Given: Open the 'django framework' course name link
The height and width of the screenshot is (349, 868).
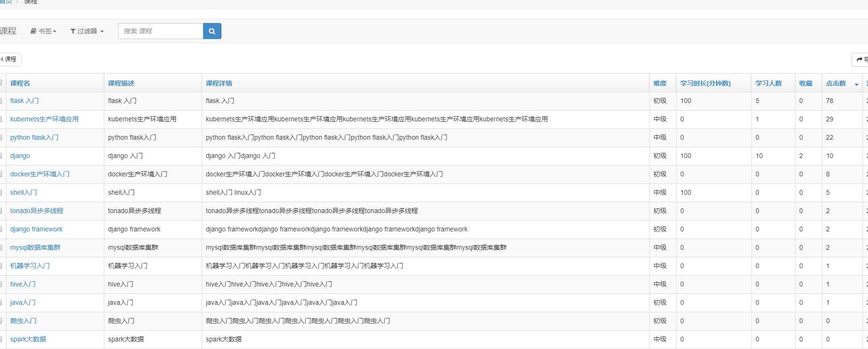Looking at the screenshot, I should pos(36,229).
